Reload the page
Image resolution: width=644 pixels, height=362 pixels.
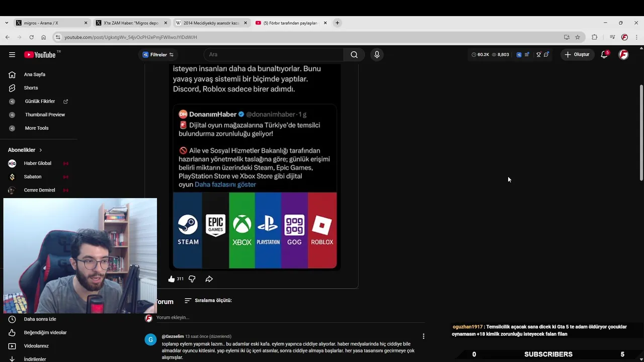point(31,37)
